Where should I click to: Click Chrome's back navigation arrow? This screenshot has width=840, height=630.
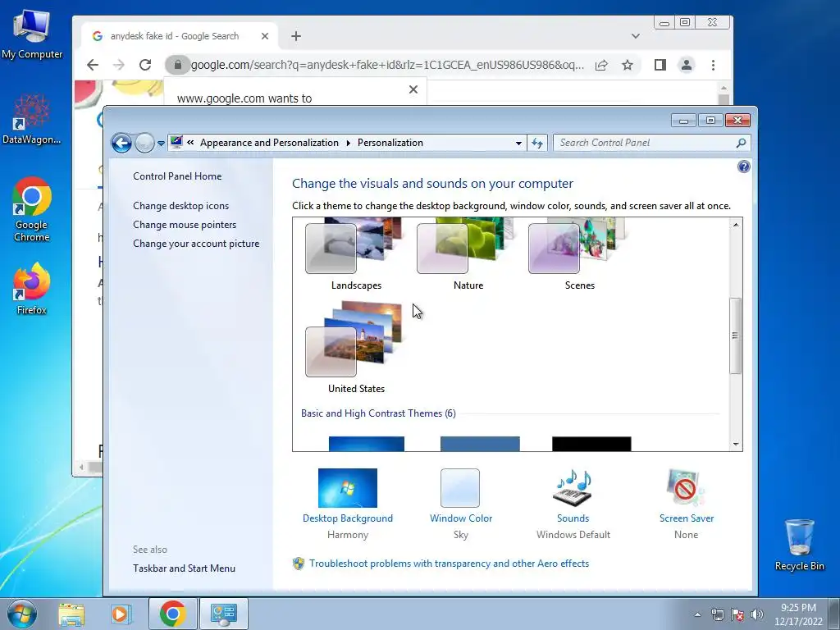[x=93, y=65]
